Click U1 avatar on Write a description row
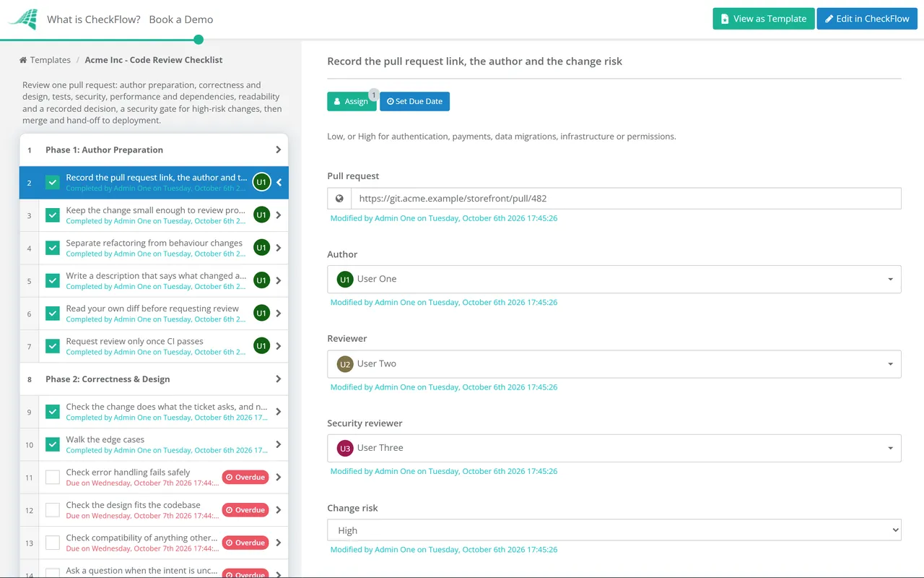Viewport: 924px width, 578px height. 261,280
